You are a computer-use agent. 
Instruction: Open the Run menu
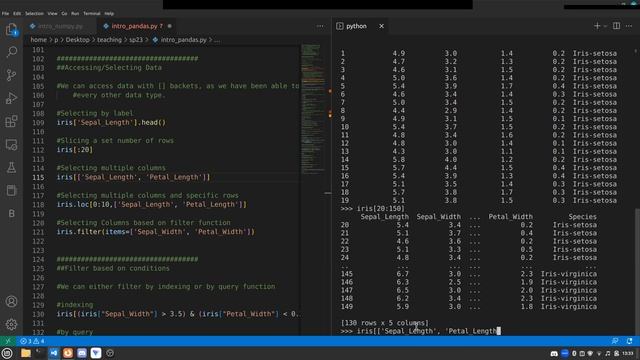coord(75,13)
